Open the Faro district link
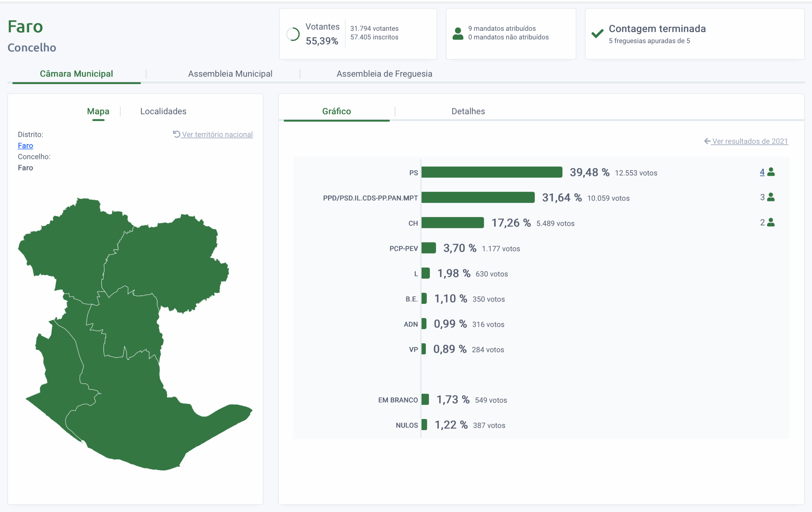The image size is (812, 512). coord(25,145)
